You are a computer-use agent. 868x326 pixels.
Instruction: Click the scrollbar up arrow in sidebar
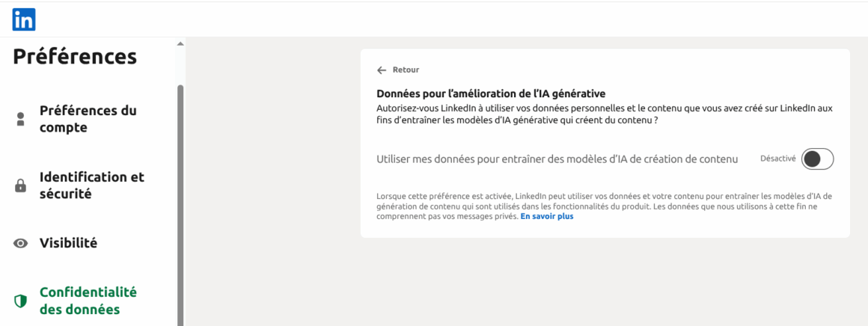tap(180, 44)
